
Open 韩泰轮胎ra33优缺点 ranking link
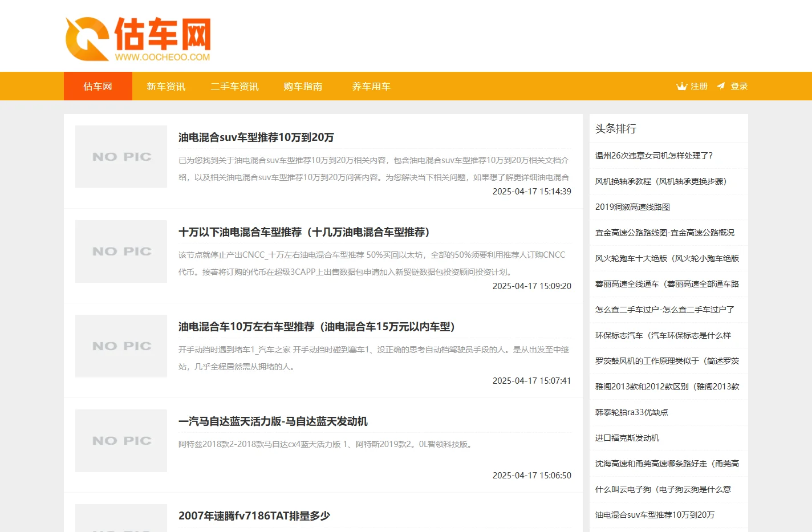point(632,412)
